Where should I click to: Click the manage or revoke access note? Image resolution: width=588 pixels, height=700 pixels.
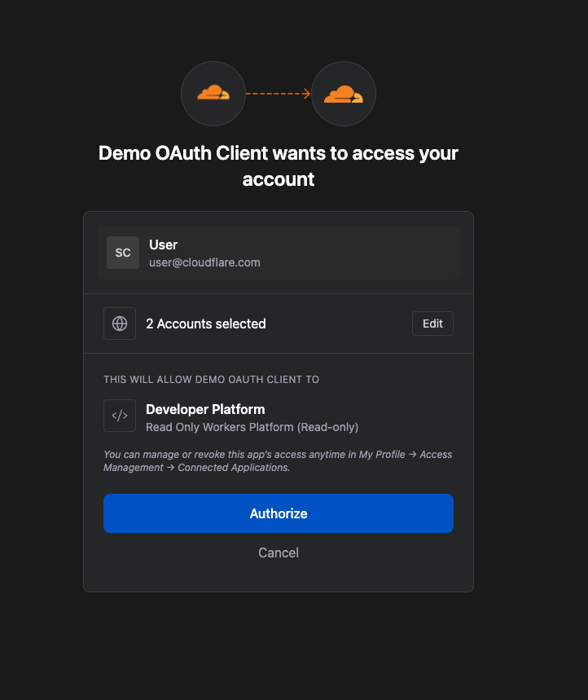[278, 461]
